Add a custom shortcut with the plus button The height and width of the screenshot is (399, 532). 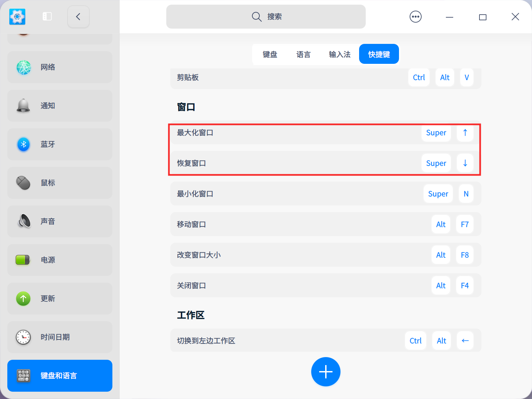[326, 372]
